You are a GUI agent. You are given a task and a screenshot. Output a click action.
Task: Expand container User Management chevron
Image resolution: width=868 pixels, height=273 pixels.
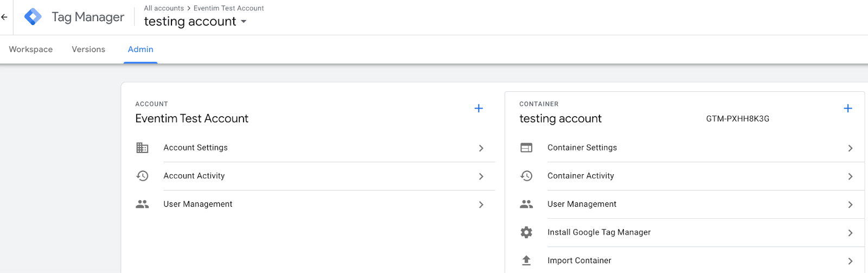[x=850, y=205]
